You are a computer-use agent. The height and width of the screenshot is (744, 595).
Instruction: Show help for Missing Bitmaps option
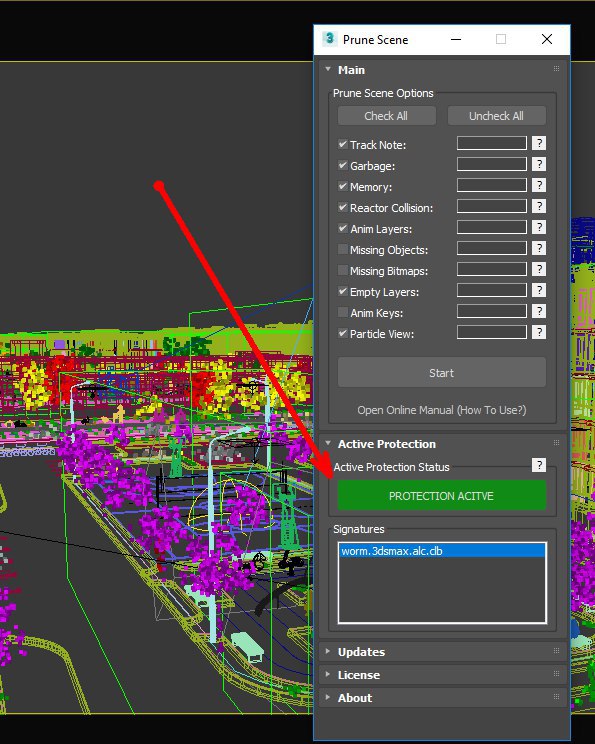[539, 269]
